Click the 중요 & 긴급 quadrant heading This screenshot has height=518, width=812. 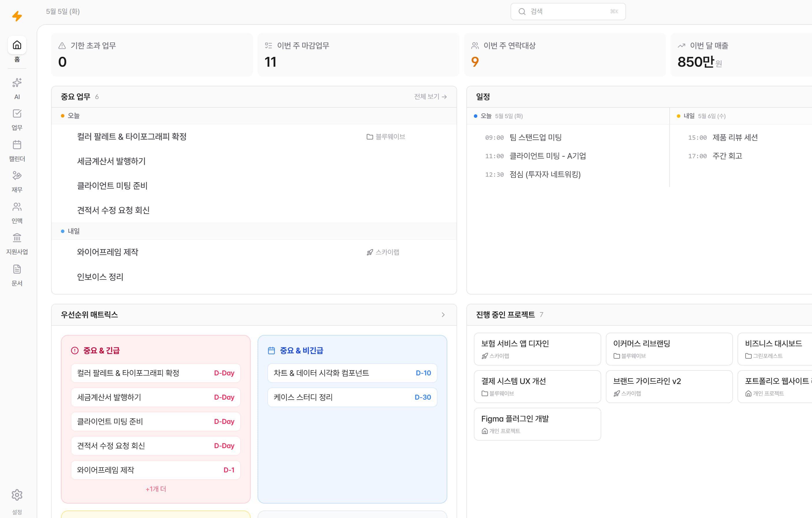click(x=102, y=351)
